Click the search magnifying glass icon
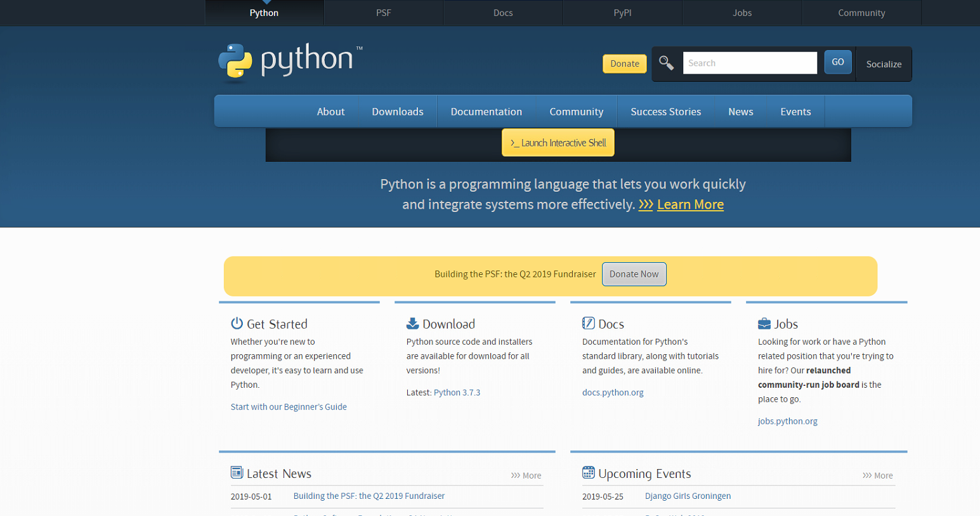Screen dimensions: 980x516 click(666, 63)
